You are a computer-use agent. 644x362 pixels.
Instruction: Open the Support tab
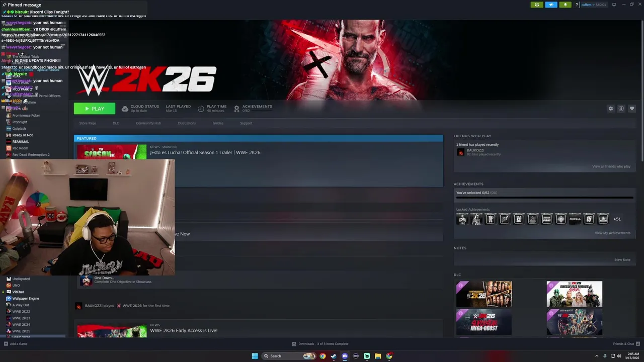(246, 123)
